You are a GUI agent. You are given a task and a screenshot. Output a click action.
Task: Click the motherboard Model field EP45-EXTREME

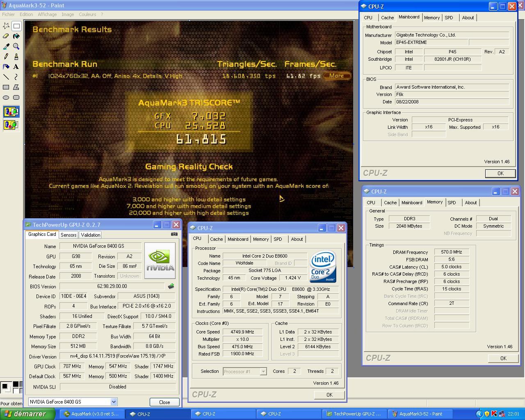point(431,42)
